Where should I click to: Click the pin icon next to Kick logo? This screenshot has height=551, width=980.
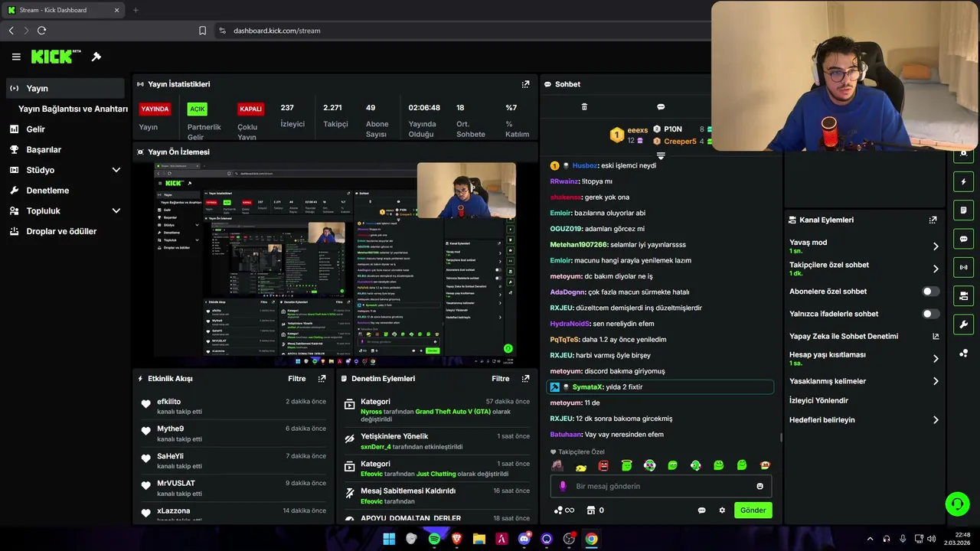(96, 57)
